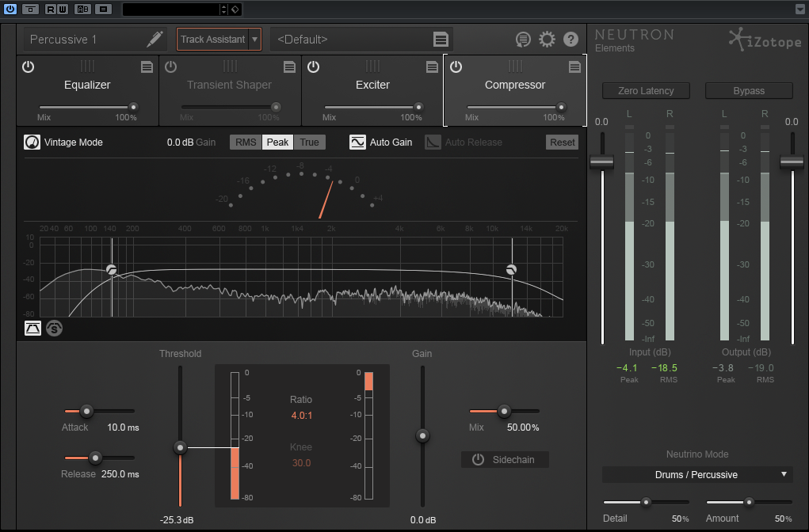Screen dimensions: 809x532
Task: Click the Reset button
Action: pyautogui.click(x=562, y=142)
